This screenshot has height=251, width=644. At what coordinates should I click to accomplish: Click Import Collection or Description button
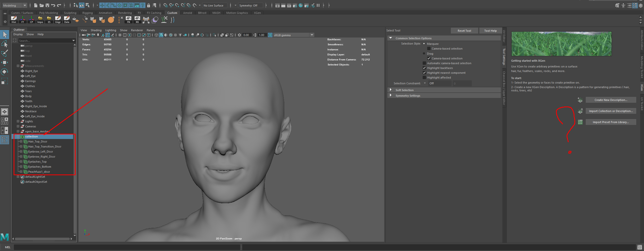[x=611, y=111]
